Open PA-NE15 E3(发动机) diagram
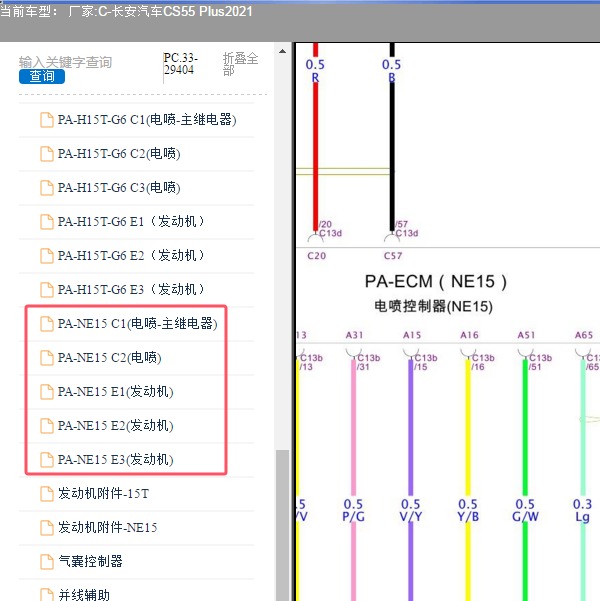Screen dimensions: 600x601 (115, 459)
